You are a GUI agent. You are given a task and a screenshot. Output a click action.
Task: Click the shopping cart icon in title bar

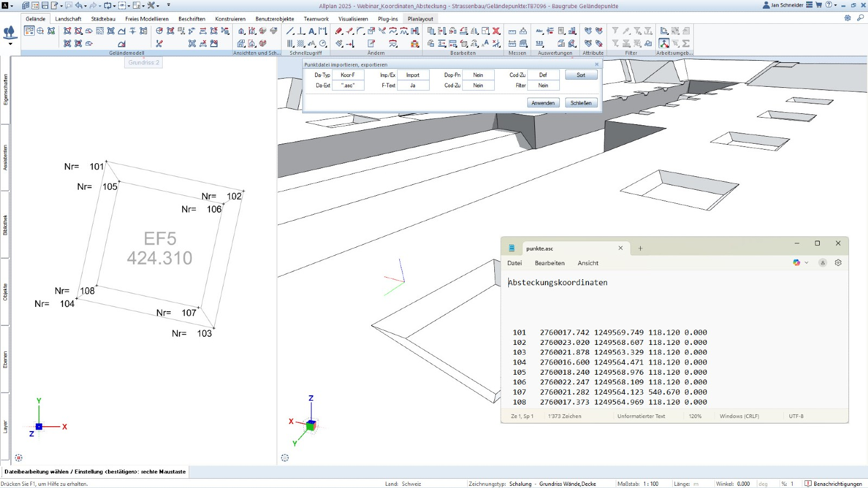coord(819,5)
